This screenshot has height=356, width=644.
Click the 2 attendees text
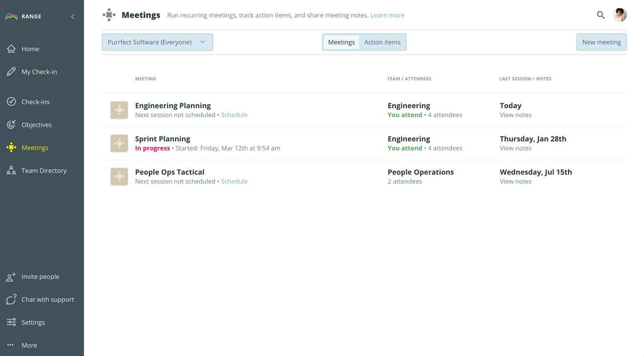click(x=405, y=181)
